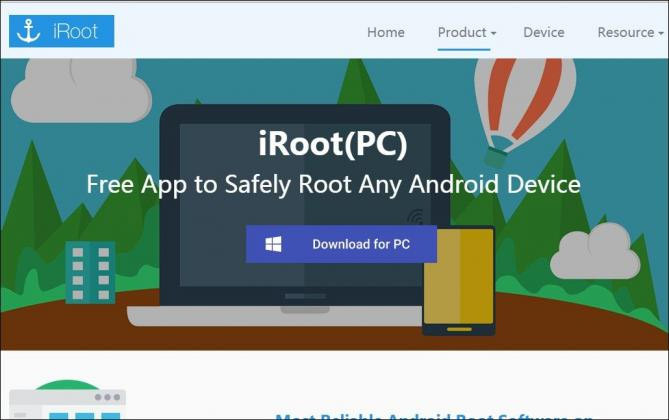Expand the Resource dropdown arrow

coord(661,33)
